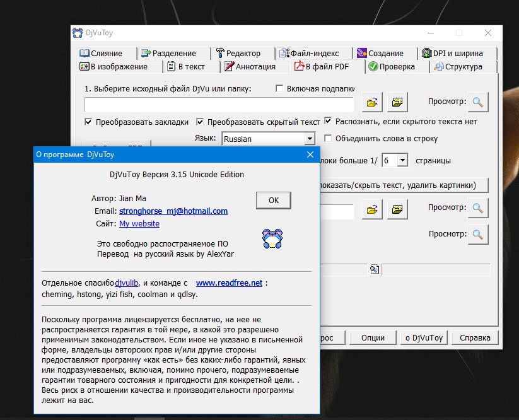
Task: Click the DjVuToy Версия 3.15 text
Action: point(177,175)
